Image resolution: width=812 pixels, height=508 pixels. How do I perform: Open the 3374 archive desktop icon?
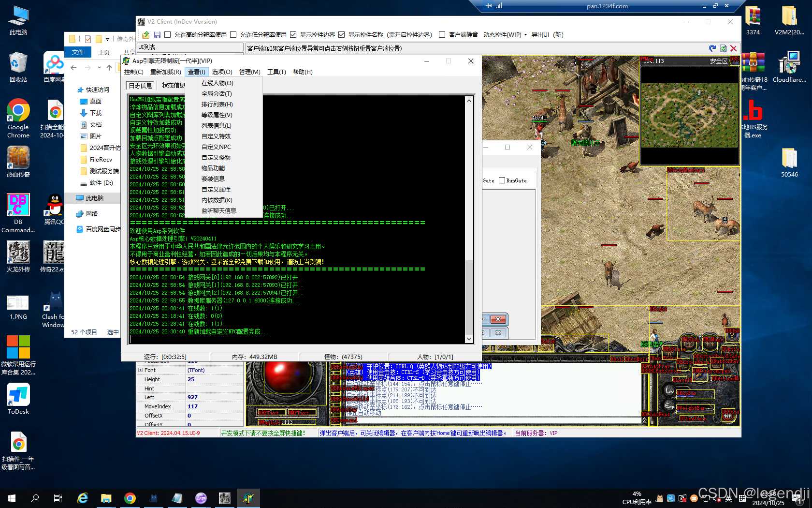753,20
